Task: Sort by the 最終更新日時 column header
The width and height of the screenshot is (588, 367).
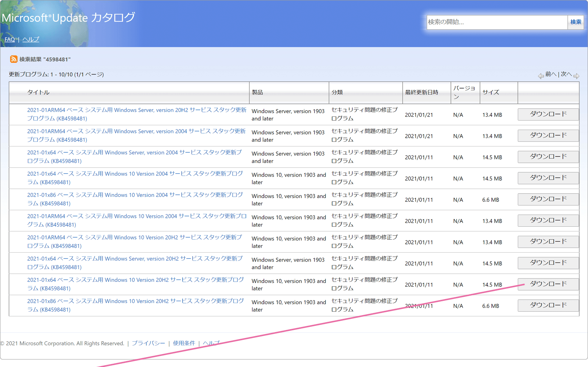Action: [x=422, y=92]
